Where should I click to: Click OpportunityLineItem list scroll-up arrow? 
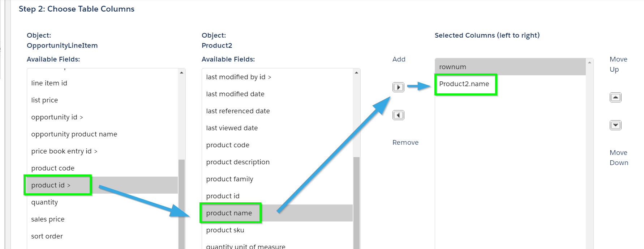181,73
